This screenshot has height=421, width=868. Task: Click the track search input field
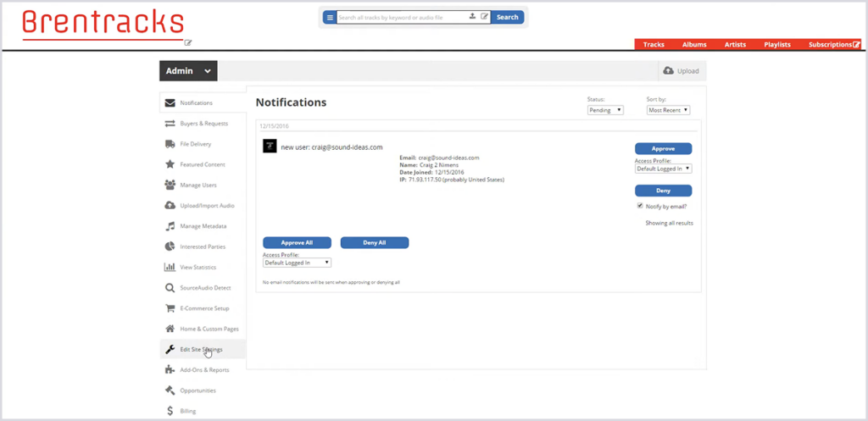[400, 17]
